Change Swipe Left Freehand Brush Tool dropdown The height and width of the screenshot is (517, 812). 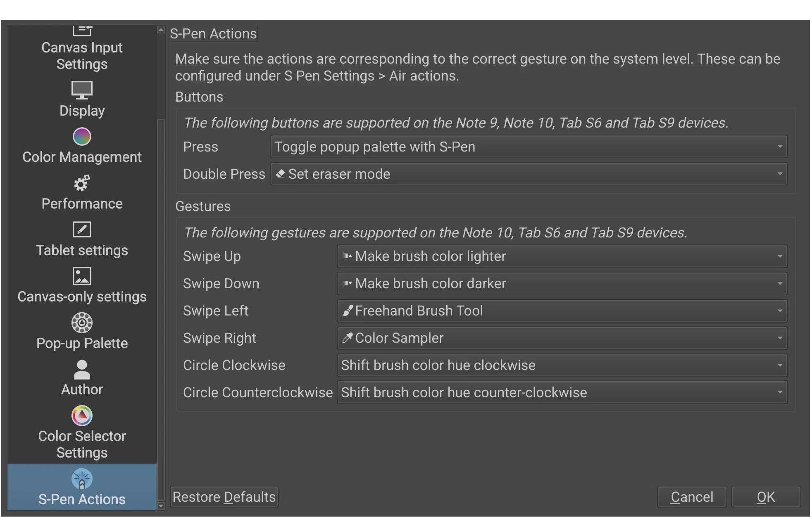(x=562, y=311)
